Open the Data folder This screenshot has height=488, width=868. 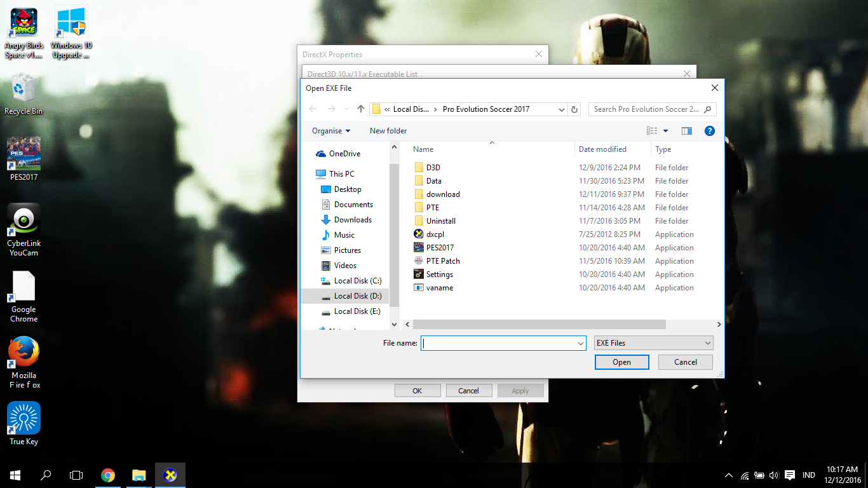point(433,181)
